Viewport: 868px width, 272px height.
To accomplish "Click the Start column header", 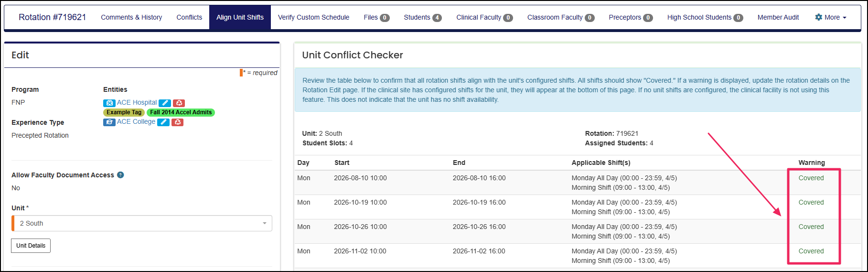I will point(342,163).
